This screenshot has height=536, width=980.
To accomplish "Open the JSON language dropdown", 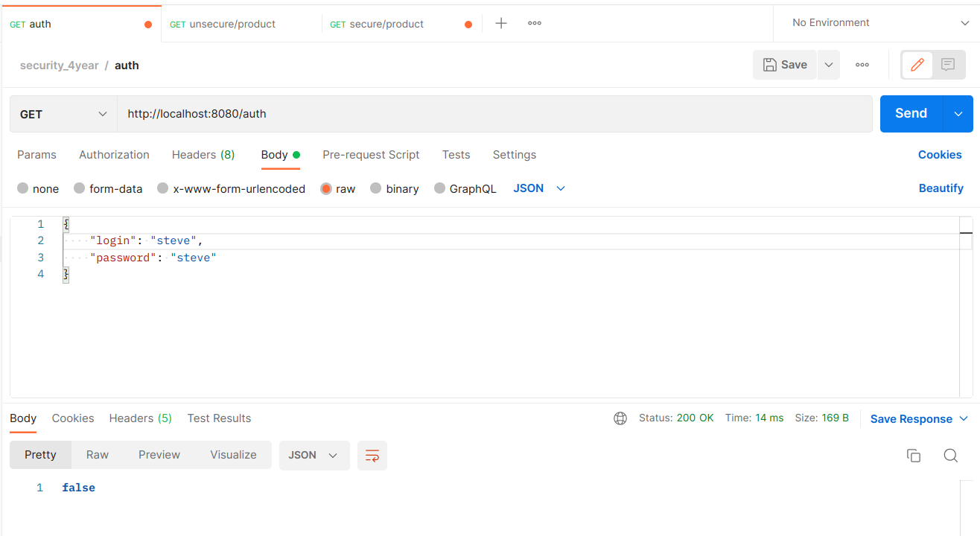I will 538,188.
